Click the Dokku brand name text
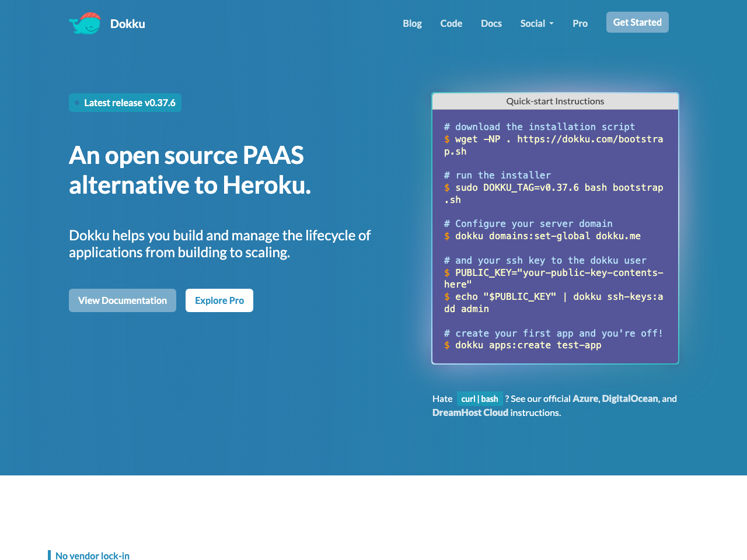 pyautogui.click(x=127, y=24)
